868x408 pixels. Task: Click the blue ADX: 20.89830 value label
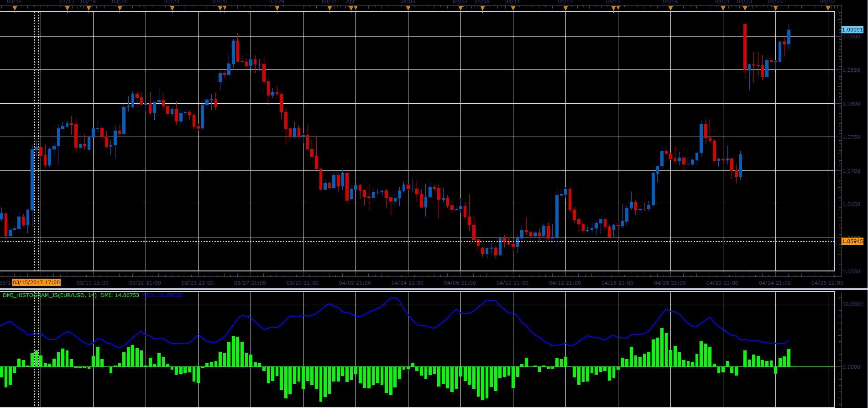point(162,295)
